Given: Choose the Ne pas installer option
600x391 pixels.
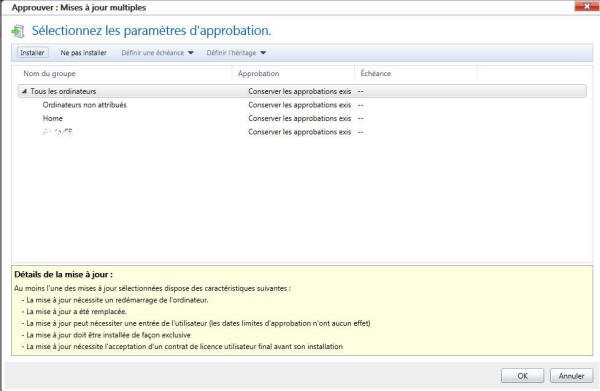Looking at the screenshot, I should [x=83, y=53].
